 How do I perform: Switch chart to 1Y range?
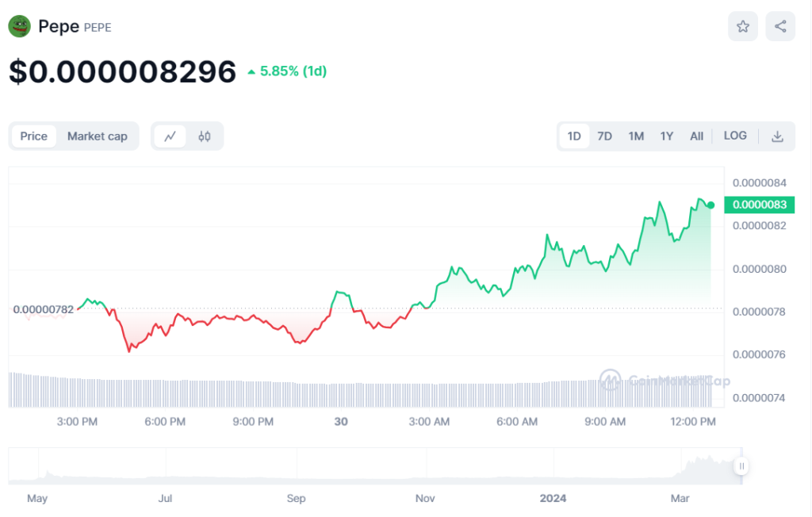(667, 136)
